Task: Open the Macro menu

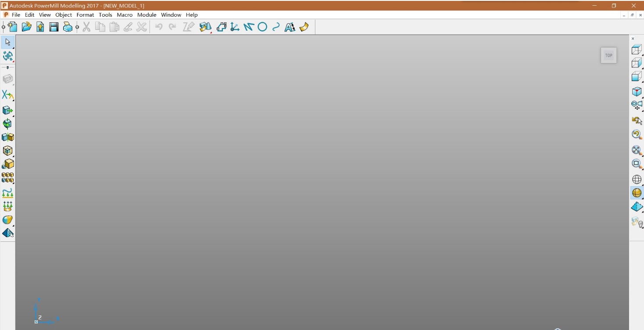Action: (x=125, y=14)
